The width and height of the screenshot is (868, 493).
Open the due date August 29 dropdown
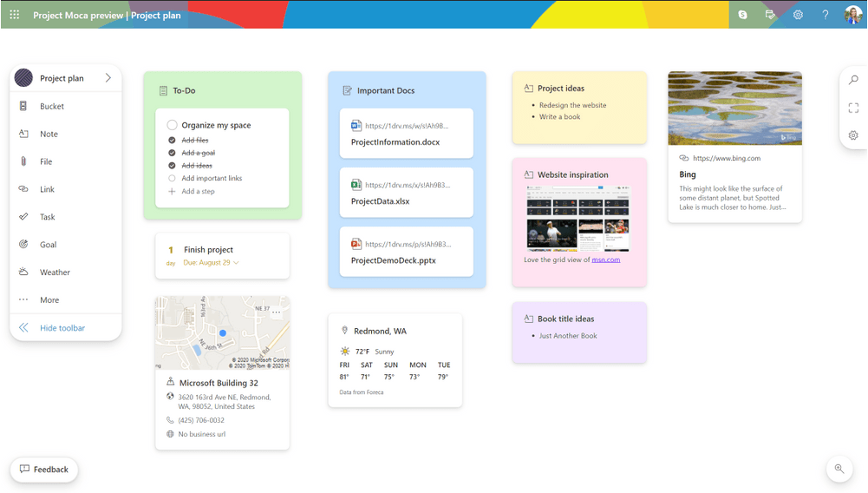(x=236, y=262)
